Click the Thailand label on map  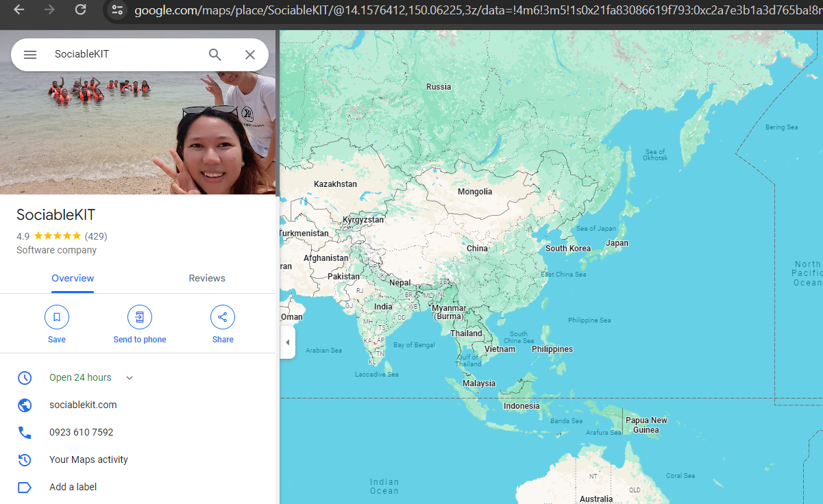coord(466,333)
